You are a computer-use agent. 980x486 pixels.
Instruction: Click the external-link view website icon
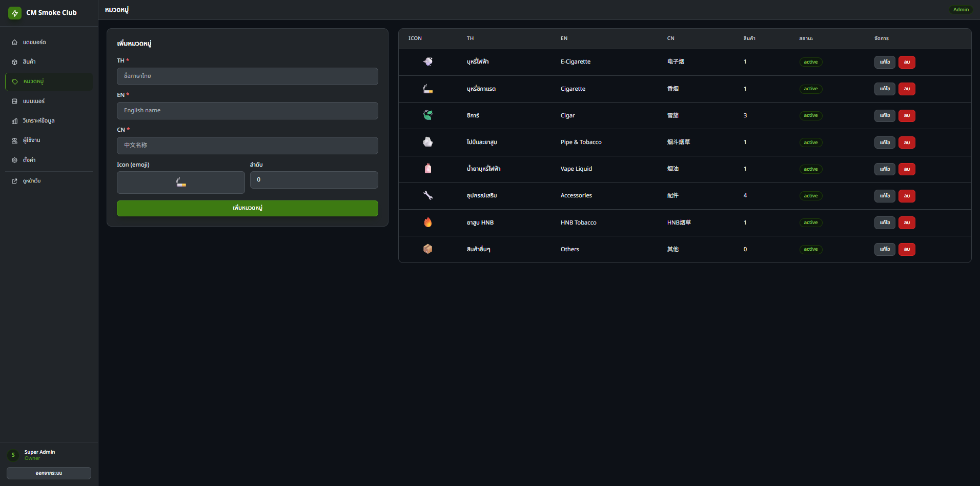(15, 181)
